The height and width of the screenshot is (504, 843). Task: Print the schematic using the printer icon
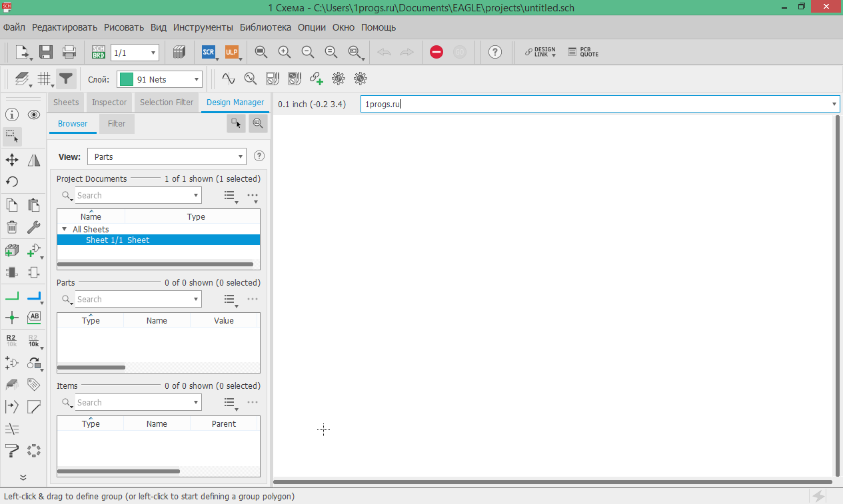[x=69, y=52]
